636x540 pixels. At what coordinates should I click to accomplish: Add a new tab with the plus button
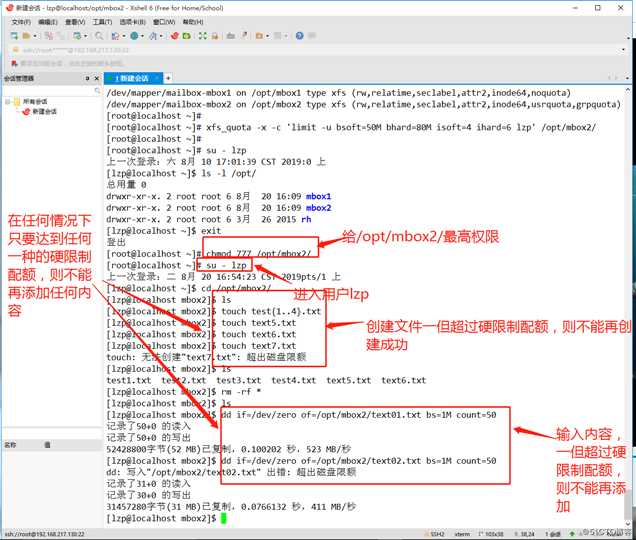pos(168,78)
